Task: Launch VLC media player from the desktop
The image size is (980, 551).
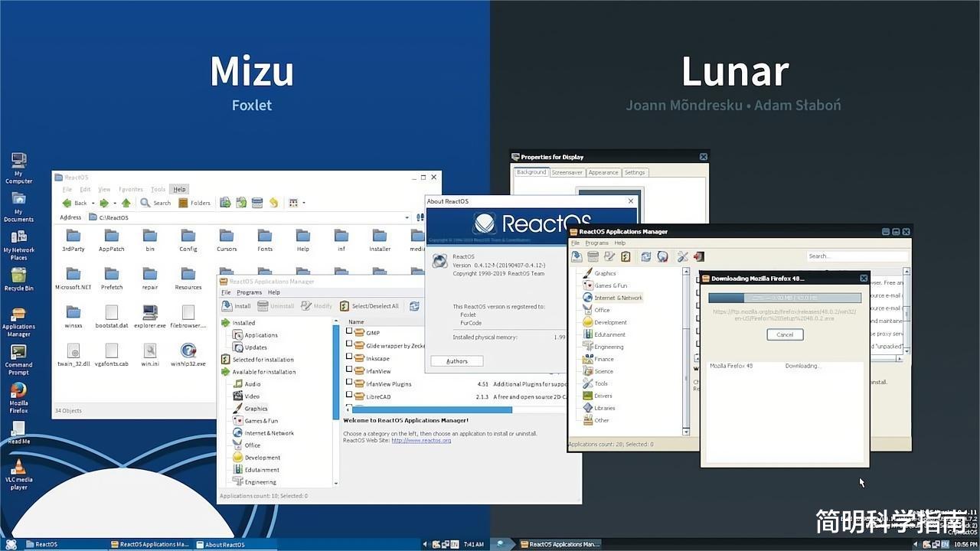Action: pyautogui.click(x=18, y=474)
